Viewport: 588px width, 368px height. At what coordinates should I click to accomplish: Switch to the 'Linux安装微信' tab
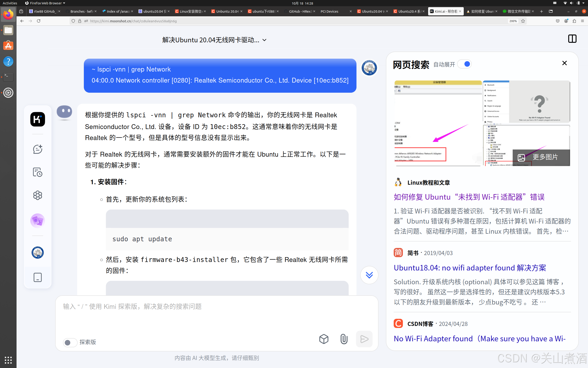tap(190, 11)
